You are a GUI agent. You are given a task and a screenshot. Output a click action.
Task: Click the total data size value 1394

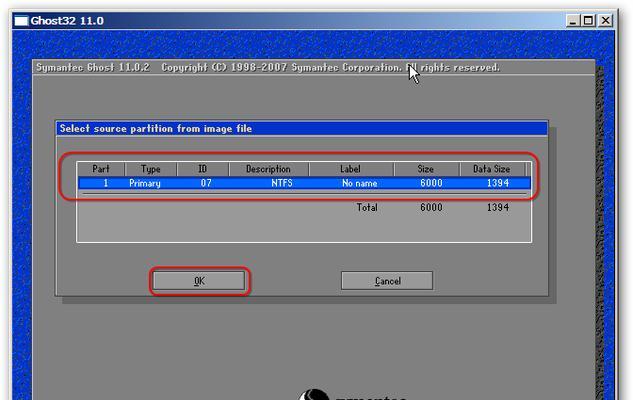498,207
